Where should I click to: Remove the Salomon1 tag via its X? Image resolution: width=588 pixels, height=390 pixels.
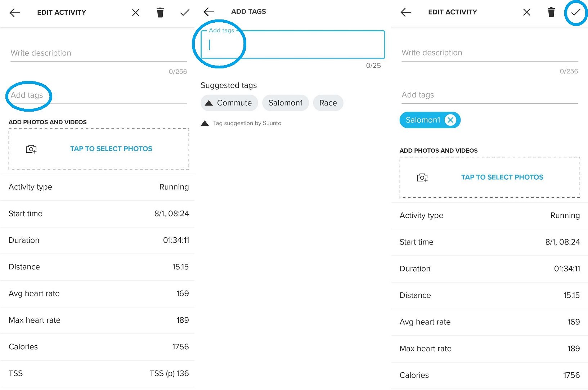coord(450,120)
